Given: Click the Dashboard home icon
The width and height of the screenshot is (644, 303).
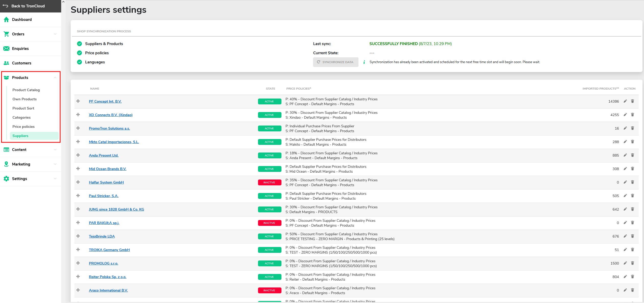Looking at the screenshot, I should [x=6, y=20].
